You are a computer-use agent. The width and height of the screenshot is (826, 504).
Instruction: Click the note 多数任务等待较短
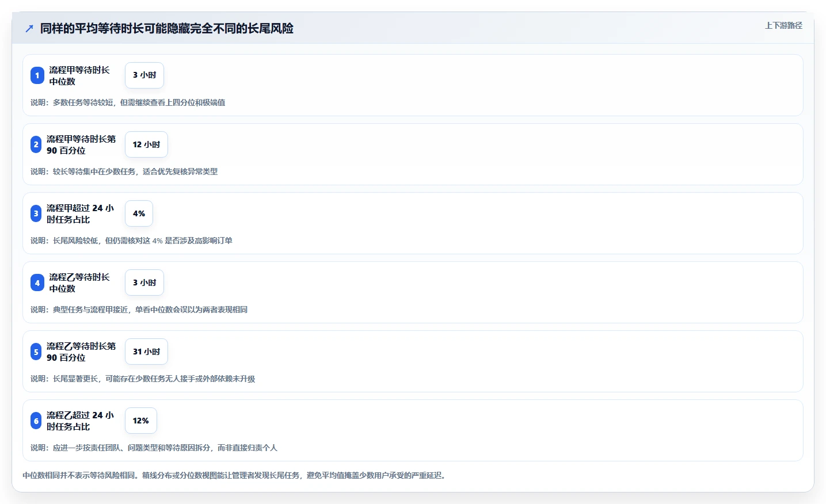(x=128, y=102)
